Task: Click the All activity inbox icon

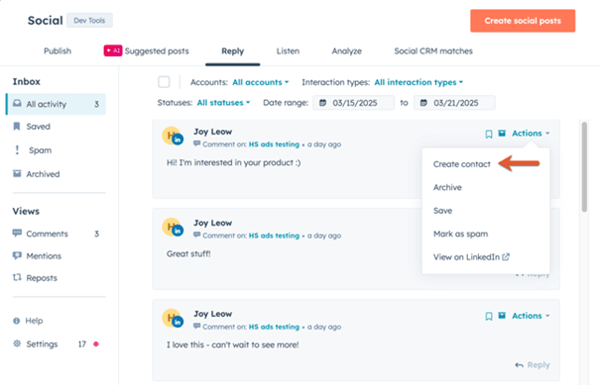Action: click(x=17, y=104)
